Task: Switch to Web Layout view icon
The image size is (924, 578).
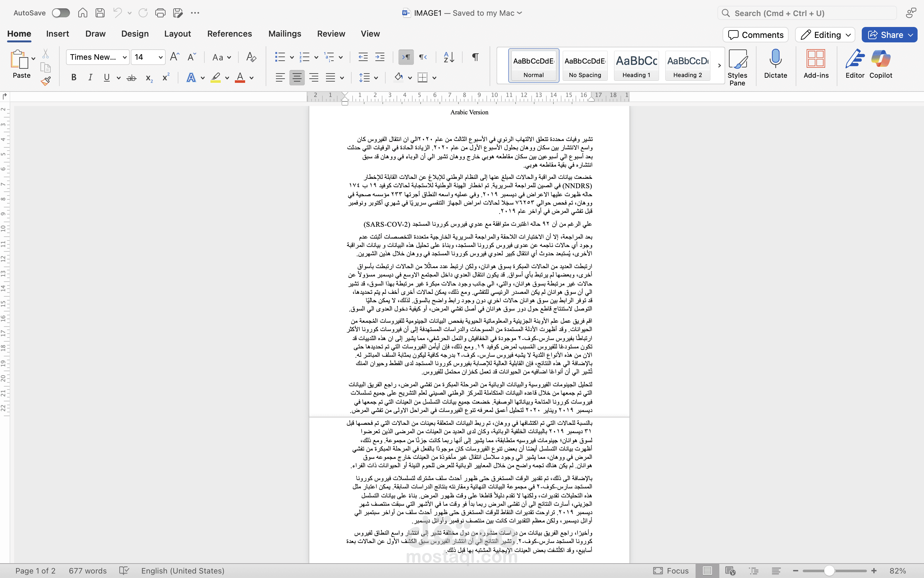Action: pos(731,571)
